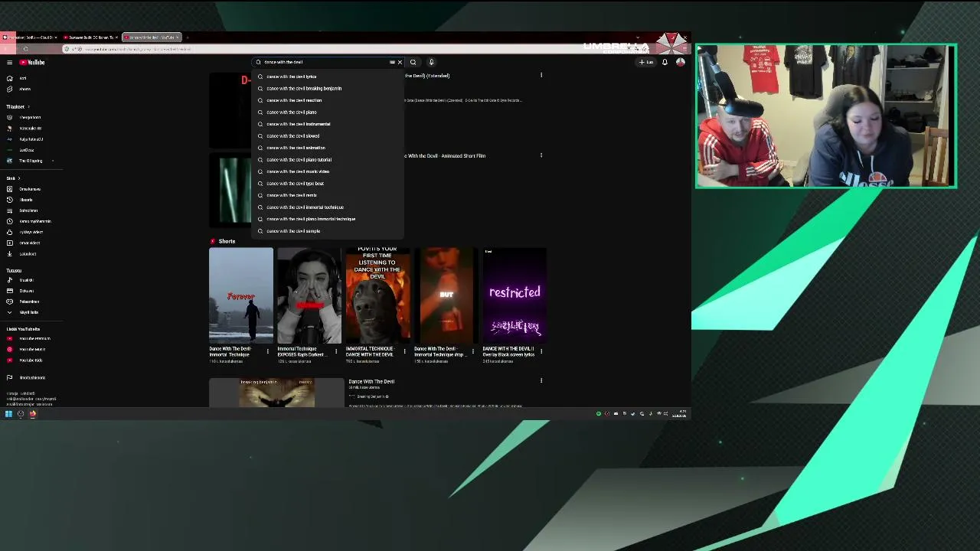Select suggestion 'dance with the devil piano tutorial'
This screenshot has width=980, height=551.
coord(328,159)
